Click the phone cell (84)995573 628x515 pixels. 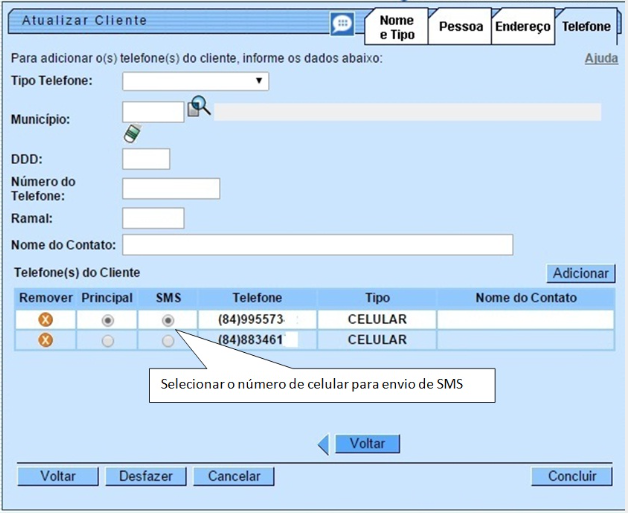pos(257,320)
